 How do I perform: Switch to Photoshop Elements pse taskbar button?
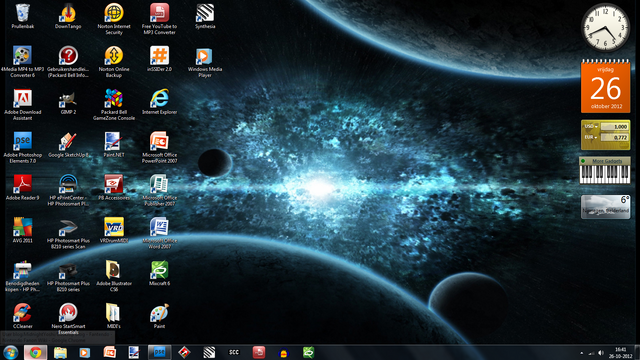159,352
